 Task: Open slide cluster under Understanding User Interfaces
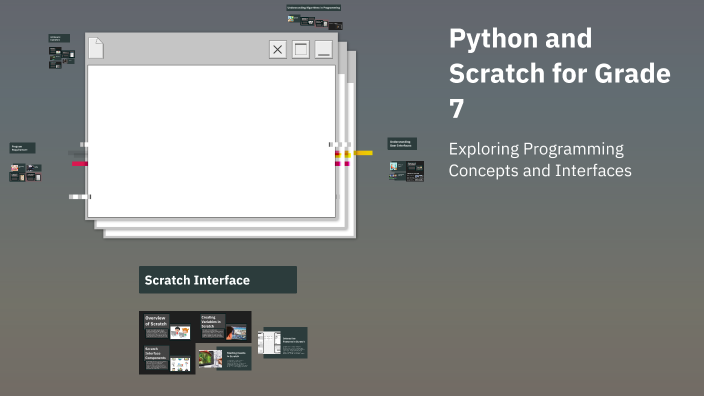(x=406, y=171)
